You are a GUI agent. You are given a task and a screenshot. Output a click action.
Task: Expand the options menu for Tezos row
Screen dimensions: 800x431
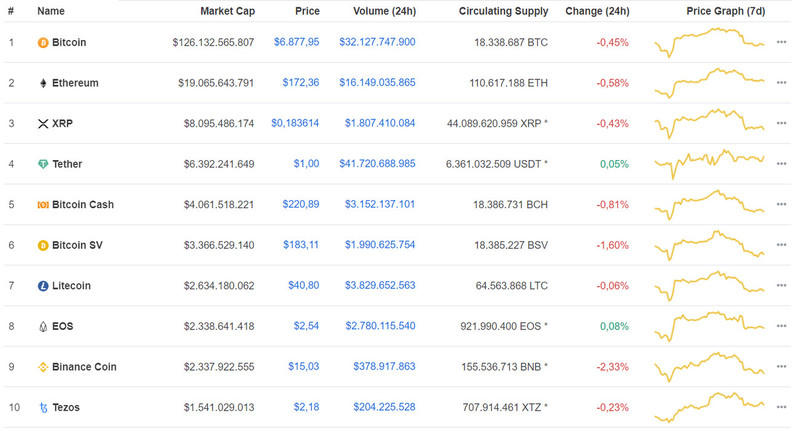(781, 407)
